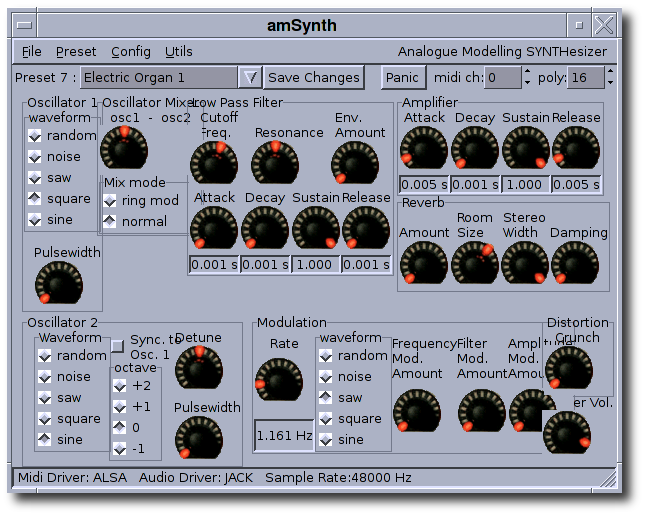
Task: Select normal mix mode
Action: point(135,221)
